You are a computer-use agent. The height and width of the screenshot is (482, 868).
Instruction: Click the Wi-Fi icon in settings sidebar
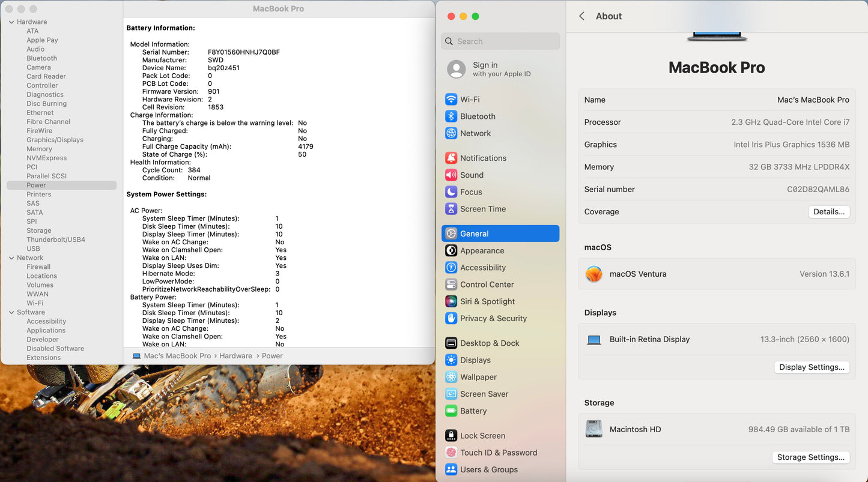click(451, 100)
